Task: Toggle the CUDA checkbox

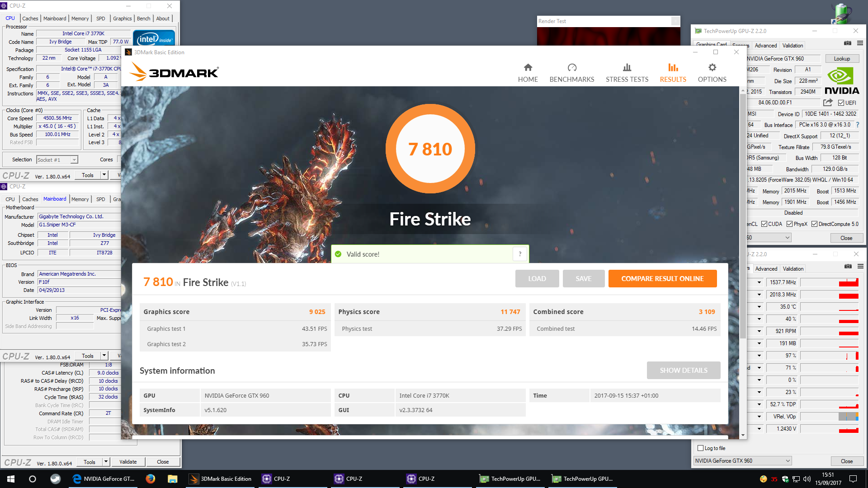Action: [x=764, y=224]
